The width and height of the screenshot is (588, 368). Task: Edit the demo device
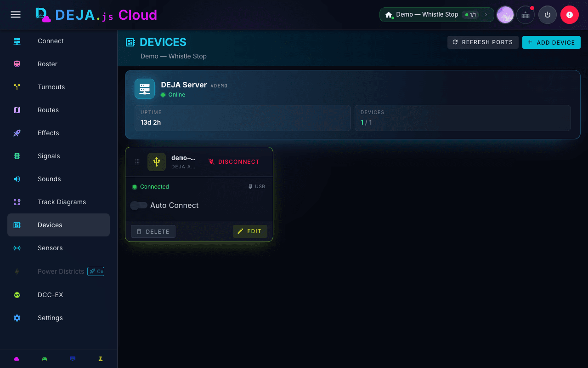pyautogui.click(x=250, y=231)
